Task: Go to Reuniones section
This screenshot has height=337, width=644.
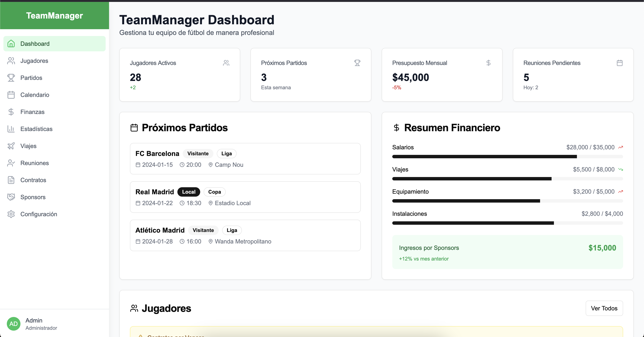Action: click(55, 163)
